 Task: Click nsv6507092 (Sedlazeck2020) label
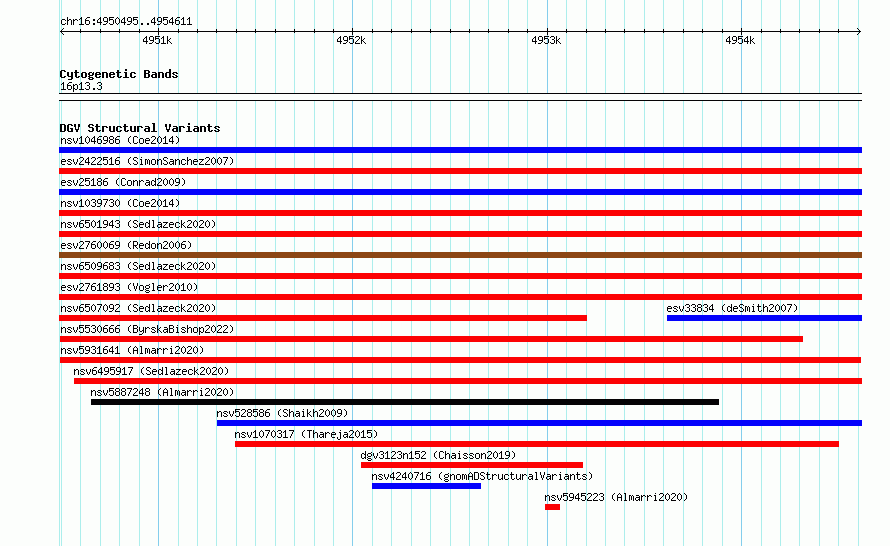[x=138, y=308]
